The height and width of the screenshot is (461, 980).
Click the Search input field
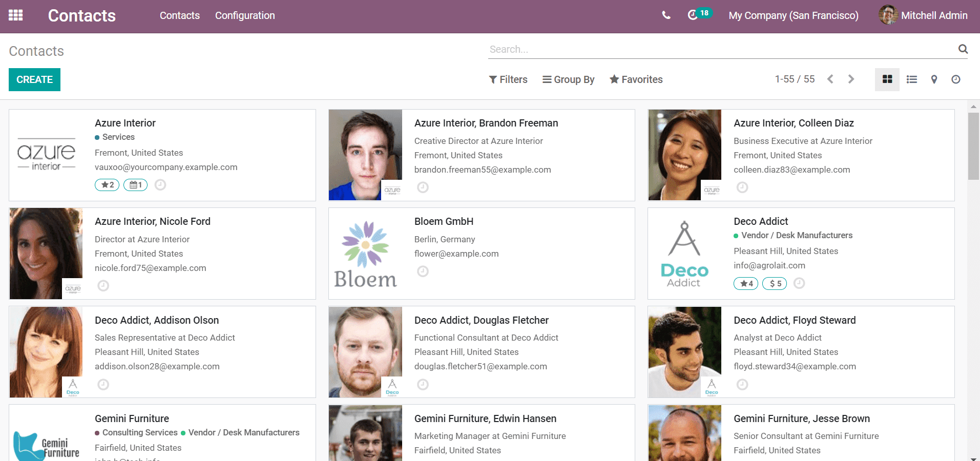(722, 49)
